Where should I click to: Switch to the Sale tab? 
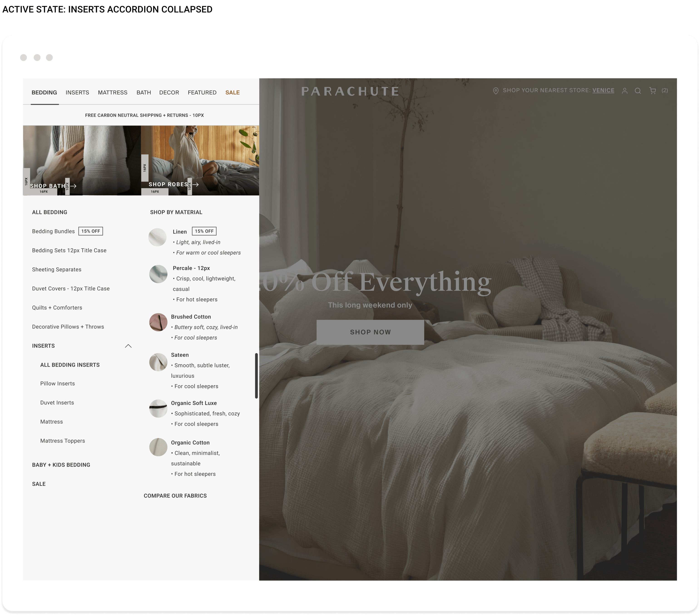[232, 92]
